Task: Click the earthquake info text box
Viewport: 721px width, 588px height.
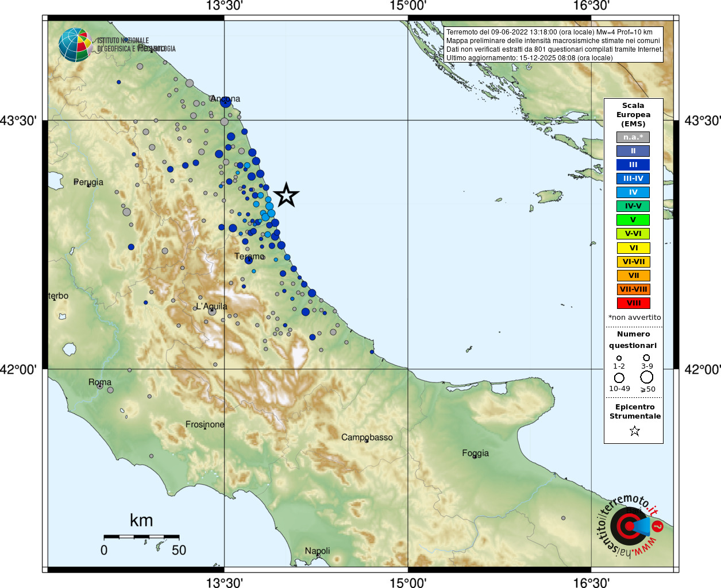Action: point(553,45)
